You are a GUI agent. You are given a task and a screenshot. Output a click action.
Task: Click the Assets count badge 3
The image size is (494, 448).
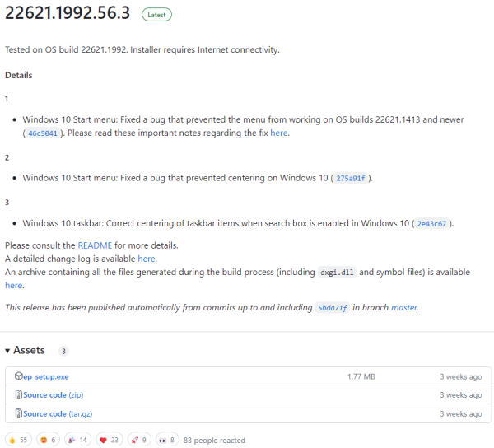click(x=63, y=351)
